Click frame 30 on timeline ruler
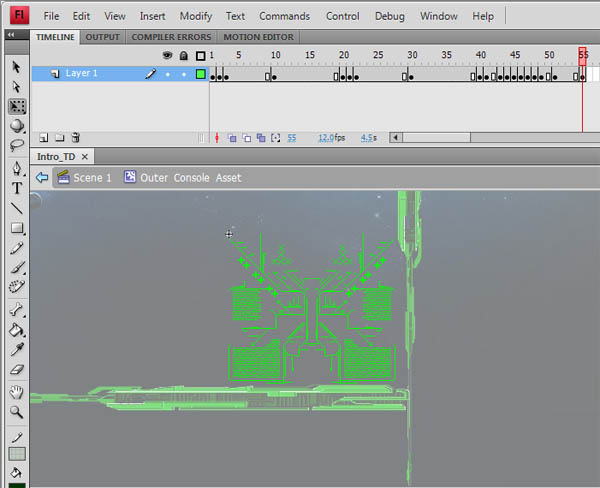600x488 pixels. (x=412, y=55)
